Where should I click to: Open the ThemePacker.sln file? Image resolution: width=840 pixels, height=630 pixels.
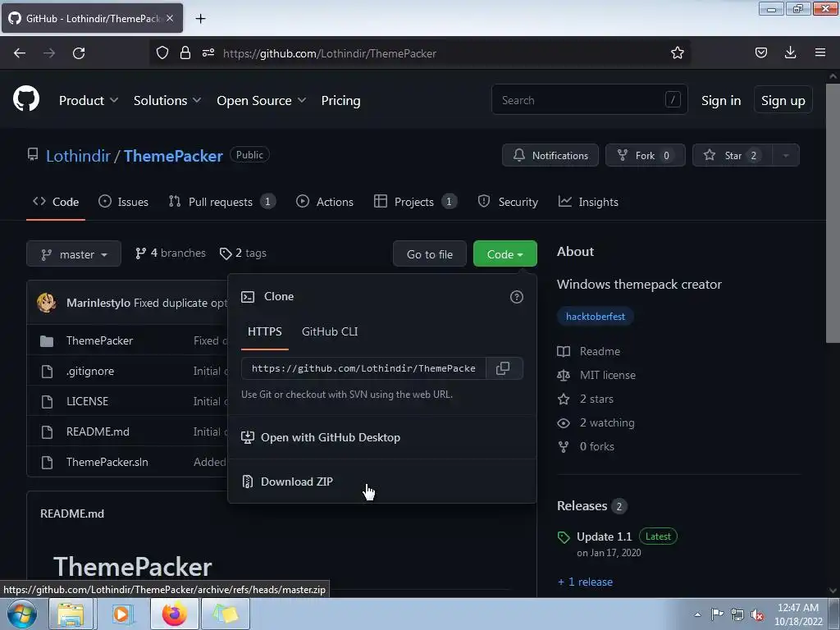click(107, 462)
